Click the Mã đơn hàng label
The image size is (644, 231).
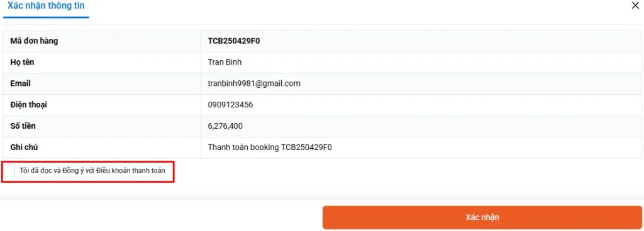tap(34, 41)
